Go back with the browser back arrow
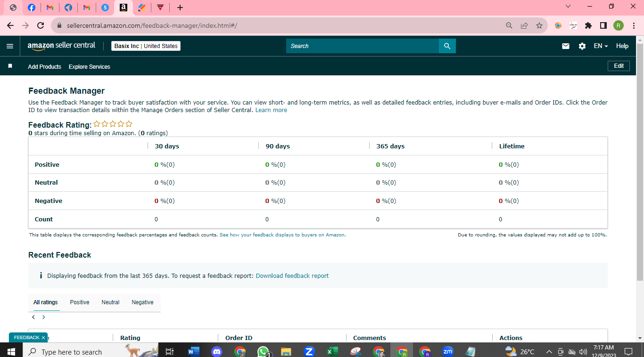 (x=10, y=25)
